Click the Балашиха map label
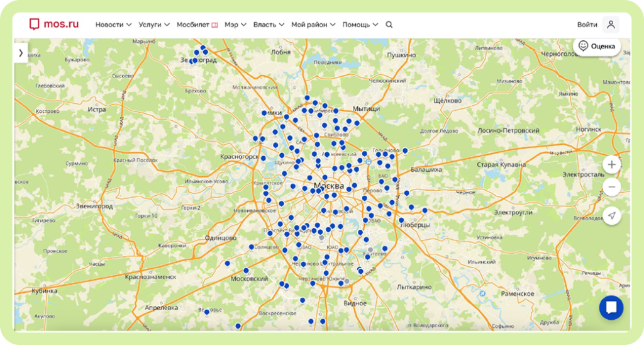Viewport: 644px width, 345px height. click(x=426, y=169)
